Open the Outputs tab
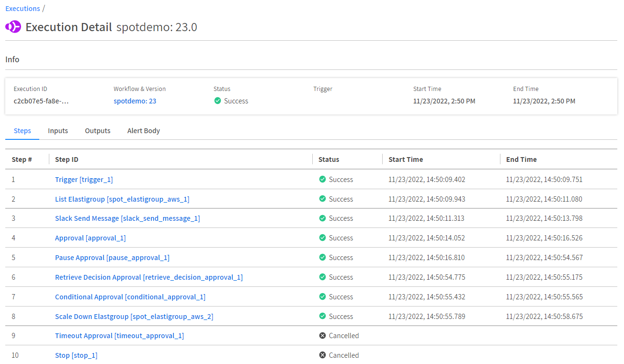The image size is (624, 364). point(98,131)
